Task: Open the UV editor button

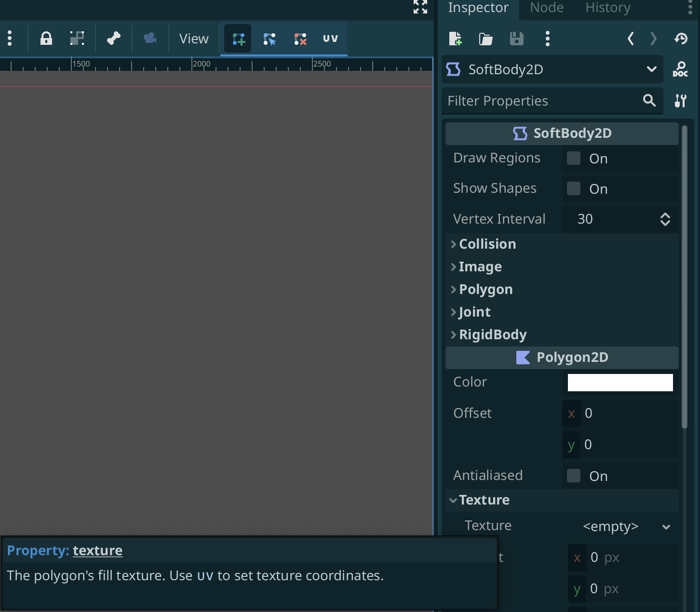Action: point(331,39)
